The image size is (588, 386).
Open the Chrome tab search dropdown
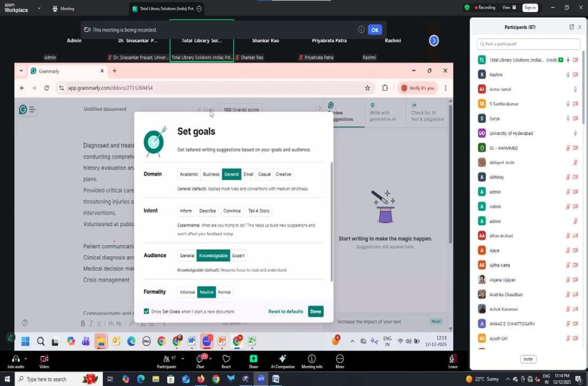[21, 71]
